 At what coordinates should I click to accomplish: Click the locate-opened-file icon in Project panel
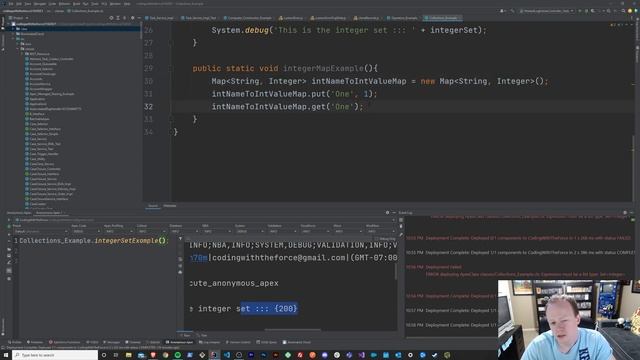point(111,18)
